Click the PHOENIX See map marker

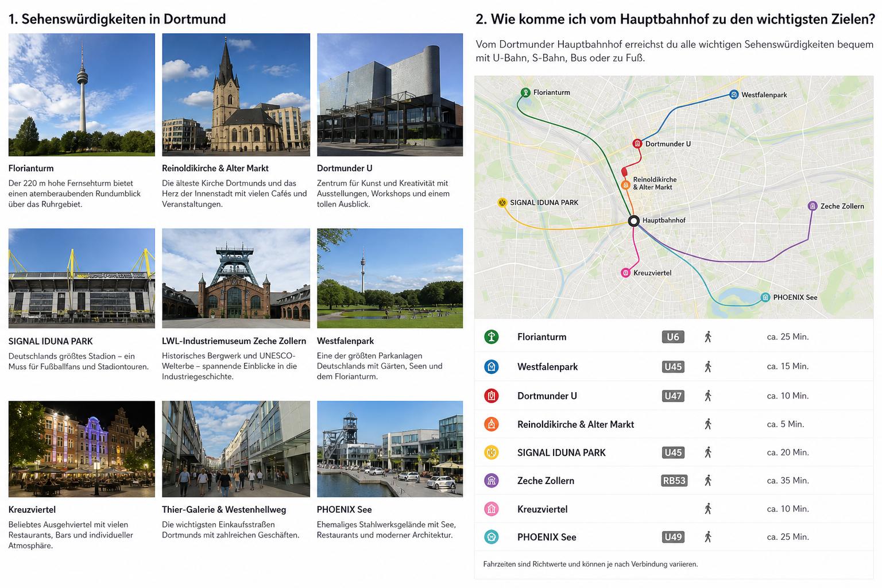(x=765, y=297)
